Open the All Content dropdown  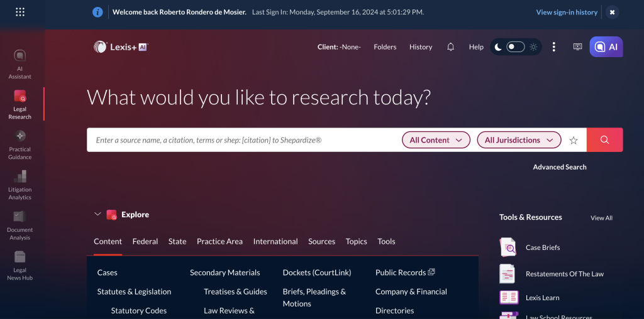(436, 140)
